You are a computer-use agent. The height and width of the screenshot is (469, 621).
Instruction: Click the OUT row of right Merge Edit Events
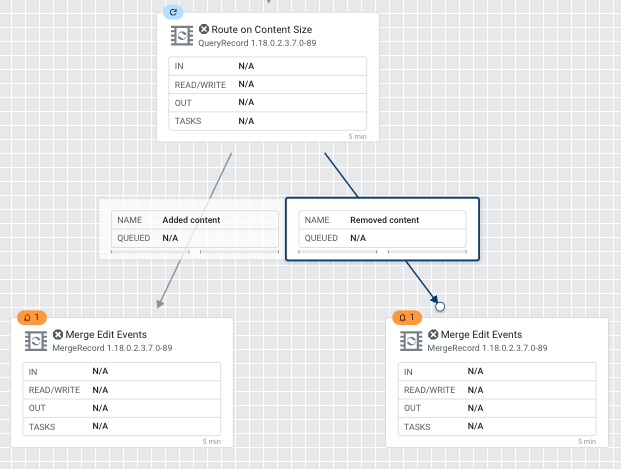click(496, 408)
